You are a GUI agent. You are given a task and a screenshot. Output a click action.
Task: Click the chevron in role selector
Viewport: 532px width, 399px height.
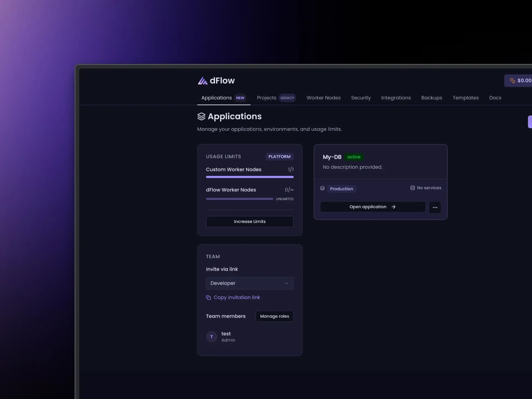[286, 283]
